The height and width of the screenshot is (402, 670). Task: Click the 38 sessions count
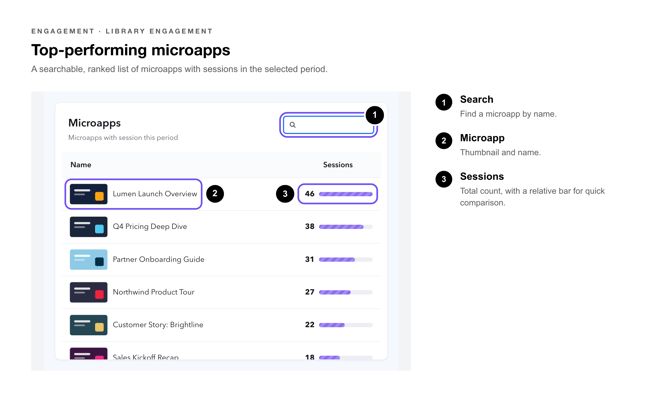(309, 226)
